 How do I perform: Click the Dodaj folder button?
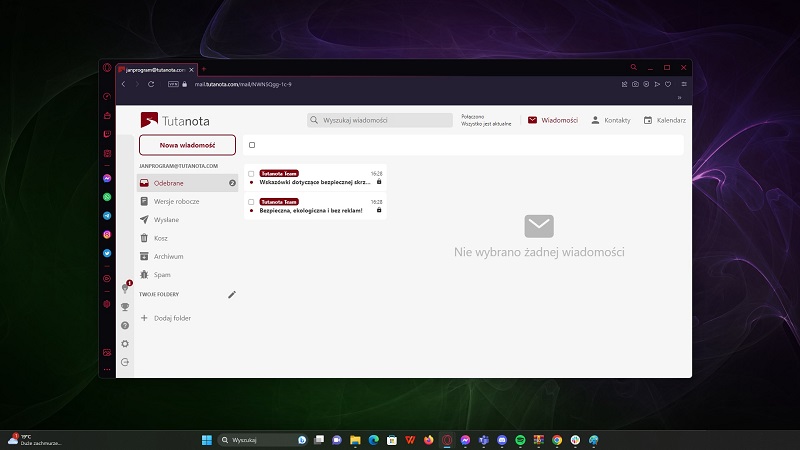coord(166,318)
